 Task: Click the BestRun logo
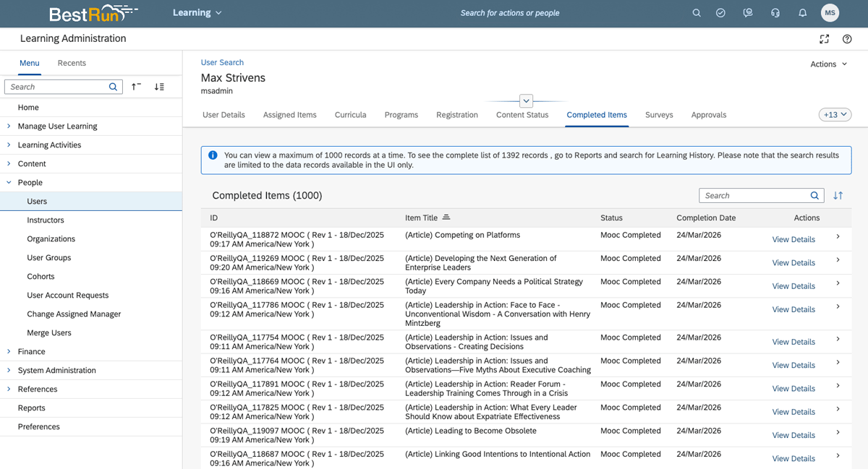(93, 13)
